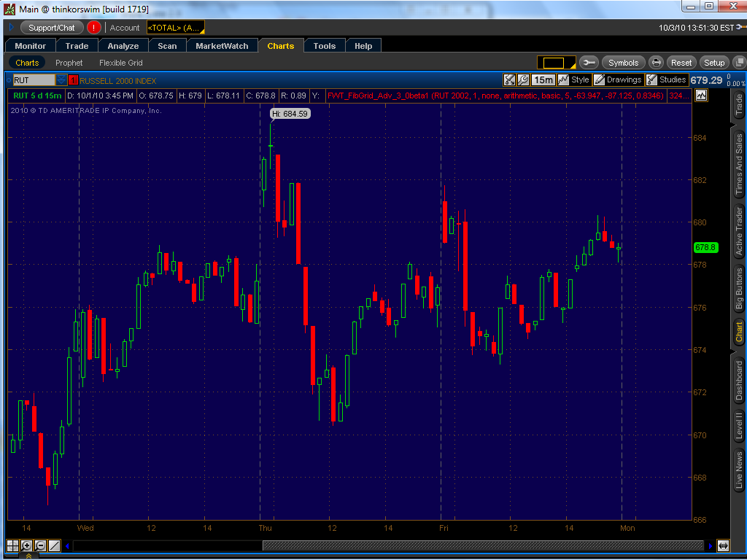Open the wrench settings icon beside Symbols

coord(589,63)
